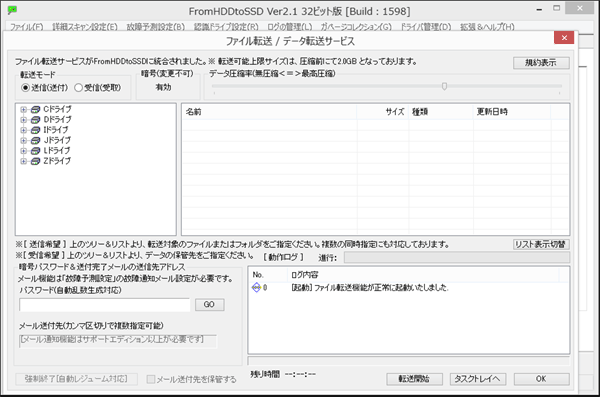This screenshot has width=600, height=397.
Task: Click the ログ内容 log column header
Action: tap(423, 275)
